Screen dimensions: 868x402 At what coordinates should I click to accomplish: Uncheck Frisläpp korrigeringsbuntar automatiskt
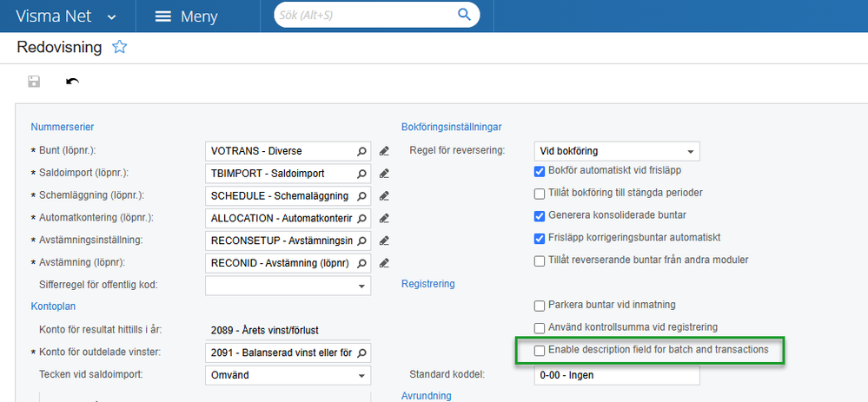tap(540, 238)
